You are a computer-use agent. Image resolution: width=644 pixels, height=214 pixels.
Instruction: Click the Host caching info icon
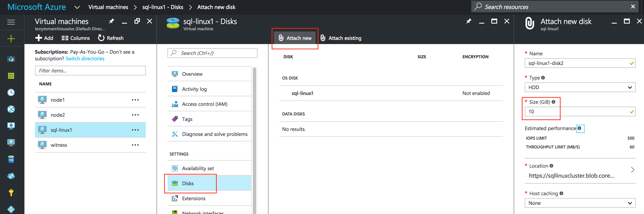(561, 193)
